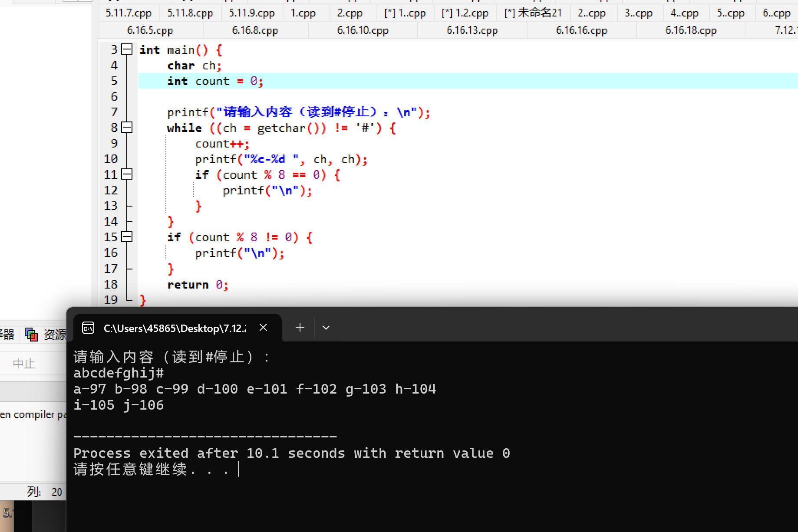The width and height of the screenshot is (798, 532).
Task: Select the 4..cpp tab
Action: [685, 13]
